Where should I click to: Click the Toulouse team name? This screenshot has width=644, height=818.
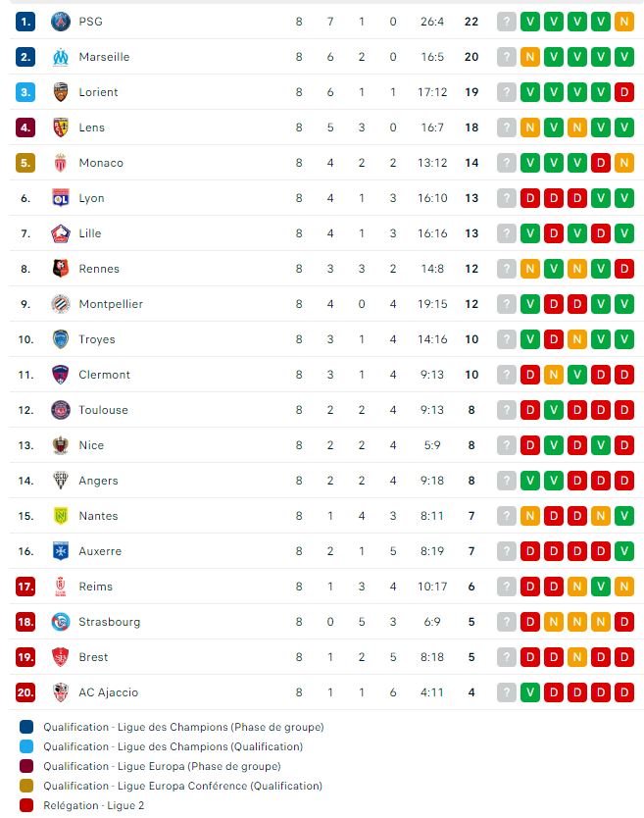(x=103, y=410)
